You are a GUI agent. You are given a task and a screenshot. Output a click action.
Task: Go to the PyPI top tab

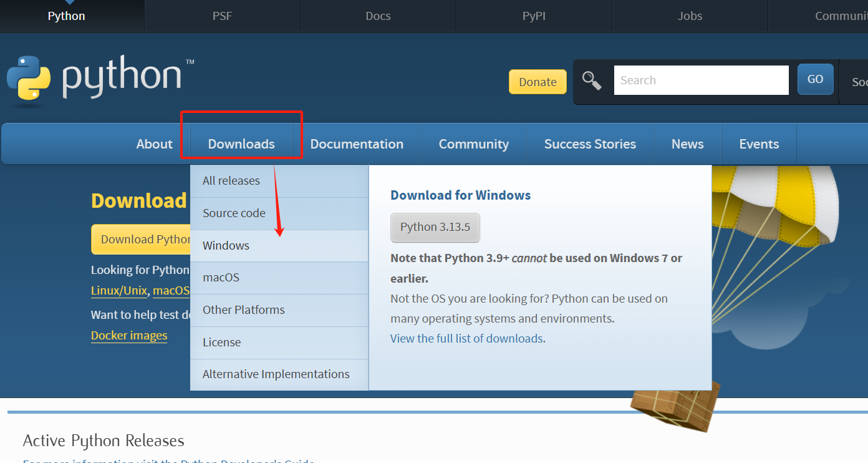tap(534, 16)
